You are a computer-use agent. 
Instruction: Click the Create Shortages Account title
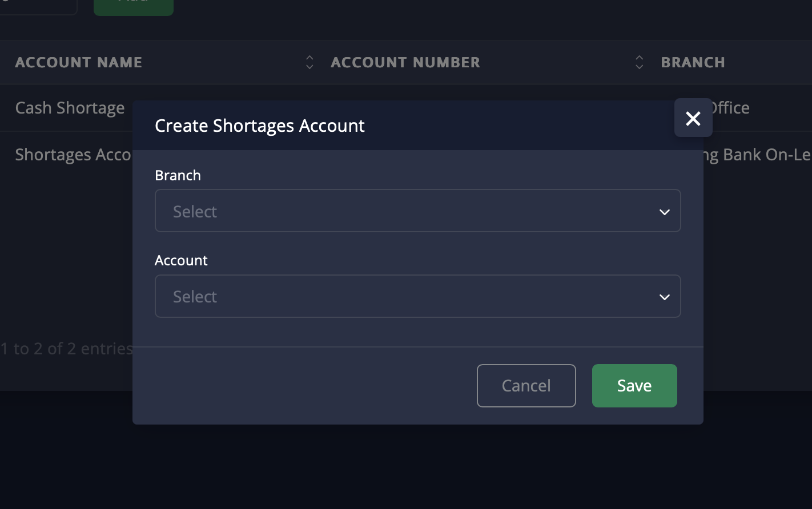[260, 126]
